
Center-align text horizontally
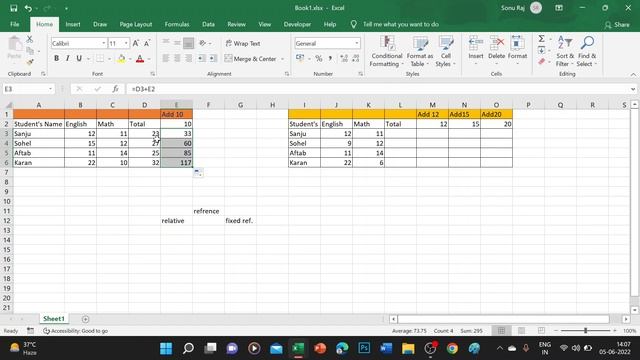[x=177, y=59]
